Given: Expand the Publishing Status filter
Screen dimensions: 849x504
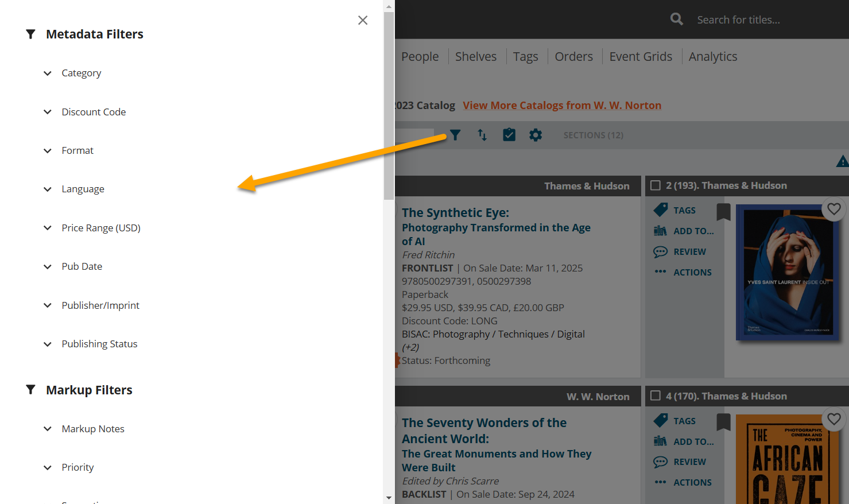Looking at the screenshot, I should pyautogui.click(x=99, y=344).
